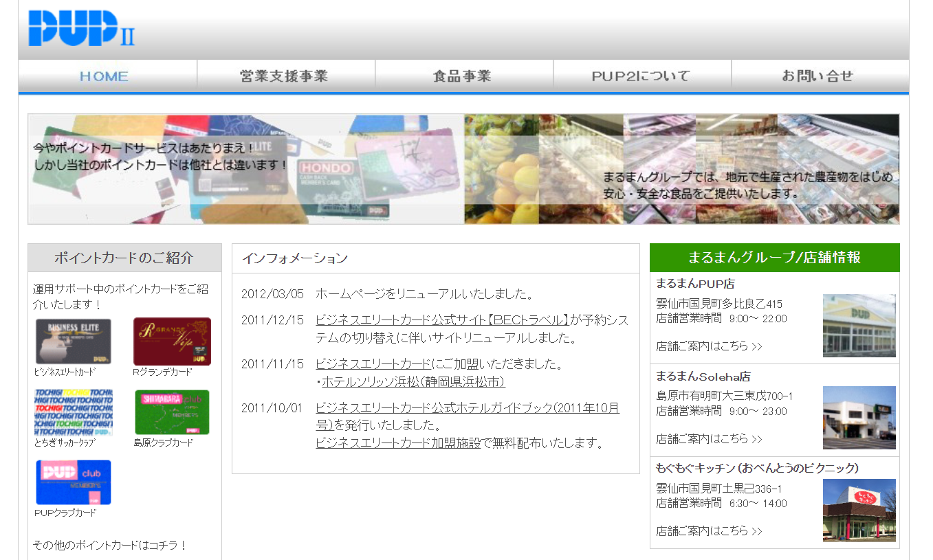Open the 公式ホテルガイドブック 2011年10月号 link
This screenshot has height=560, width=933.
point(468,416)
